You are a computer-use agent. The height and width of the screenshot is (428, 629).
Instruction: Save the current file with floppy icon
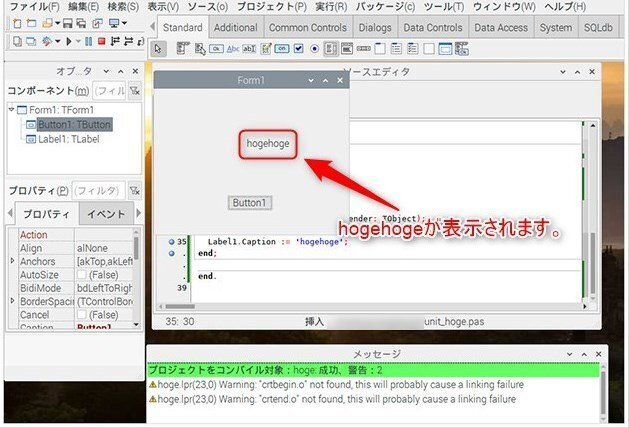pos(67,24)
